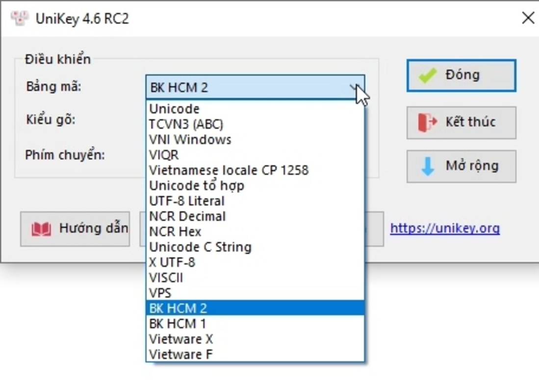Image resolution: width=539 pixels, height=392 pixels.
Task: Choose NCR Hex encoding
Action: click(255, 232)
